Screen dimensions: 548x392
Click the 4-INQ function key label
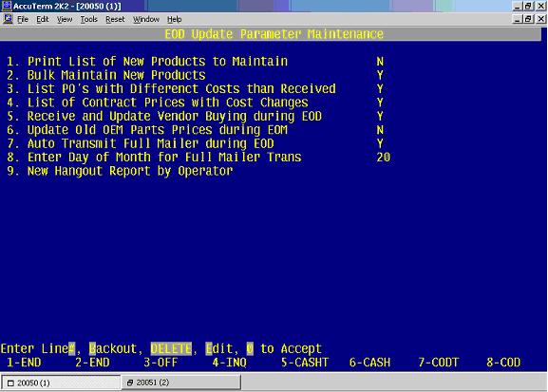(x=229, y=363)
